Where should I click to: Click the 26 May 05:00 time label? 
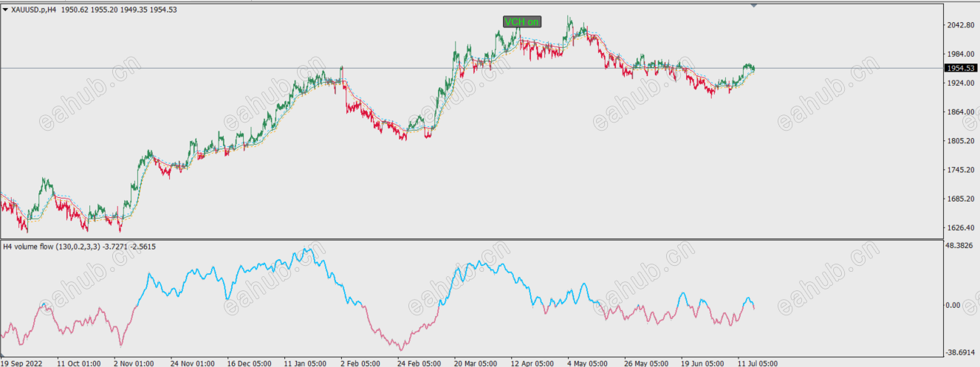[x=645, y=363]
